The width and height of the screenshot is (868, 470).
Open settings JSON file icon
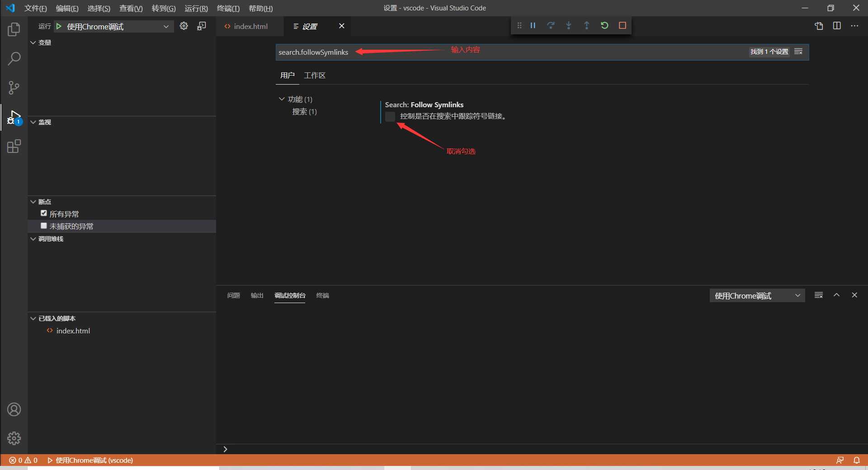pyautogui.click(x=819, y=26)
